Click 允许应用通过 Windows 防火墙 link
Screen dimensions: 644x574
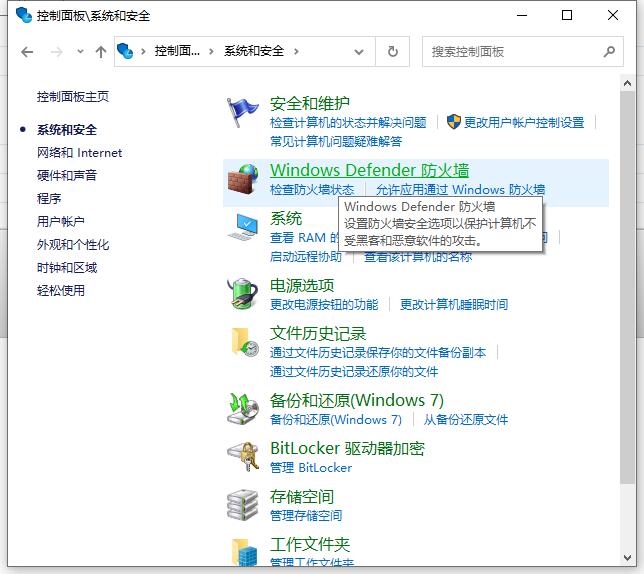coord(460,190)
